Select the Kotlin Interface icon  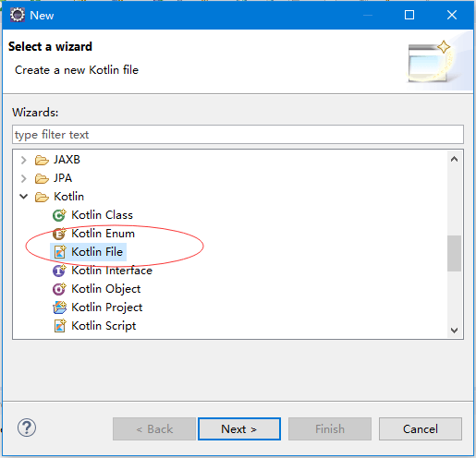point(59,271)
